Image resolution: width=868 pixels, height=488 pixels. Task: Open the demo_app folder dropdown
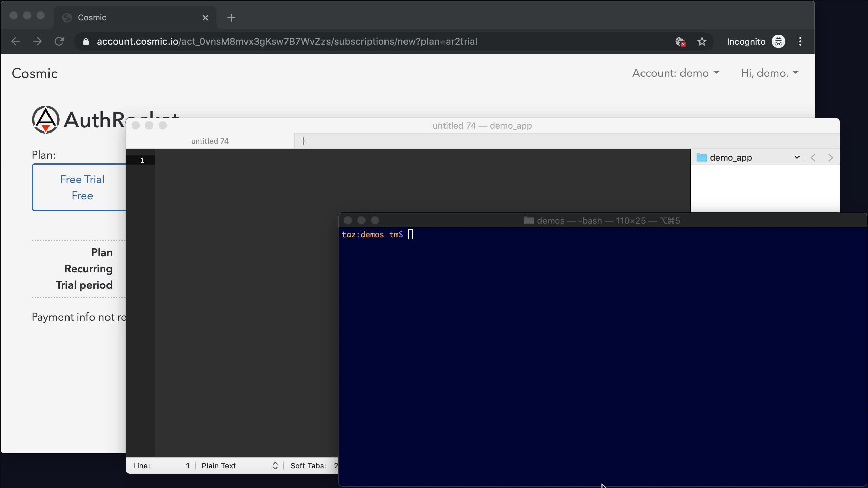[797, 157]
